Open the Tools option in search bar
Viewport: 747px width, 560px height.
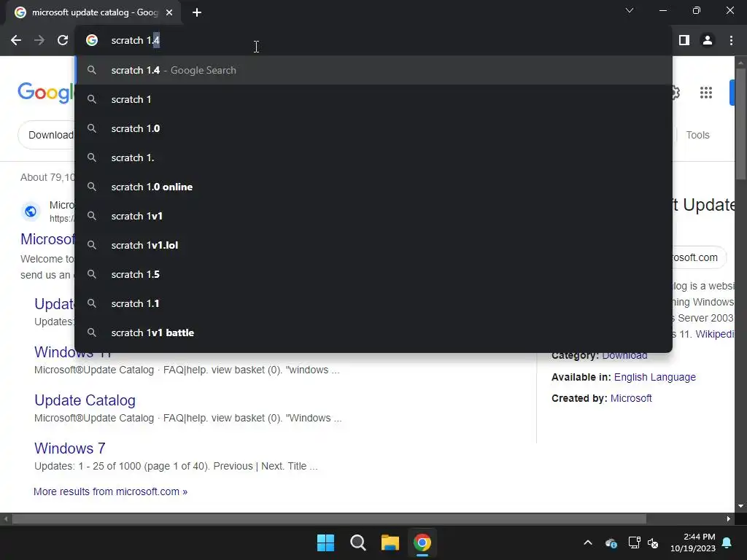pyautogui.click(x=697, y=135)
